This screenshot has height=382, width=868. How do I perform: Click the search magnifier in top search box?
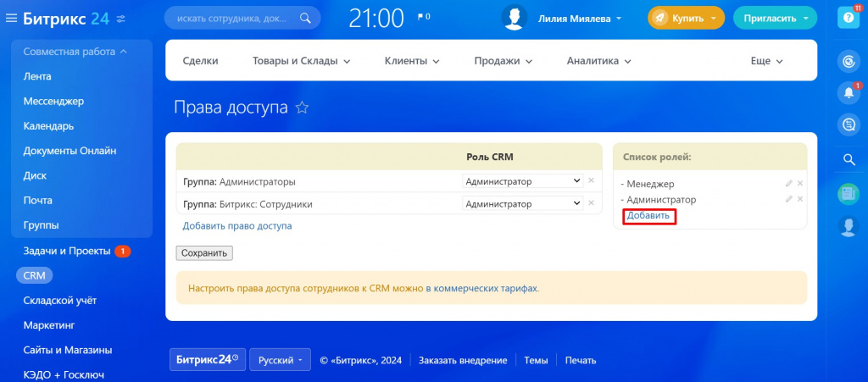(305, 19)
